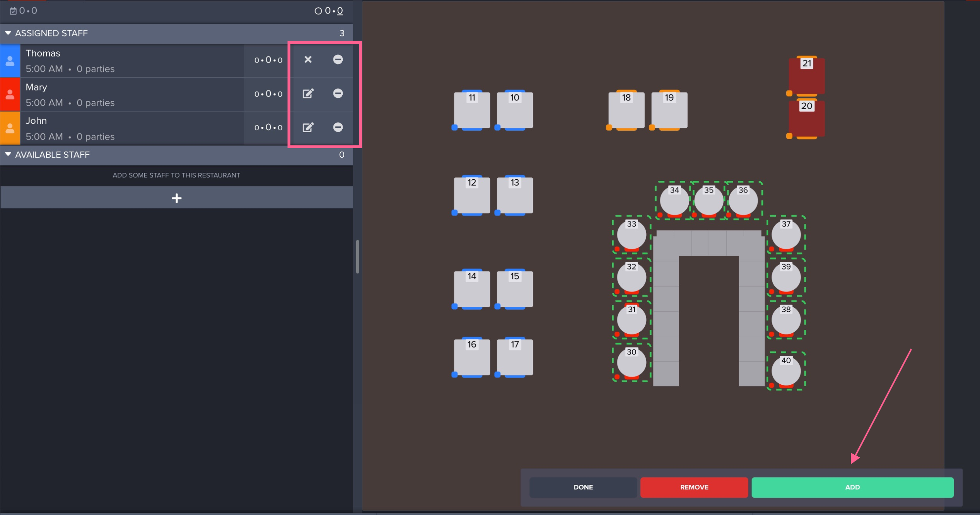Click Thomas's blue person avatar
This screenshot has width=980, height=515.
tap(10, 61)
